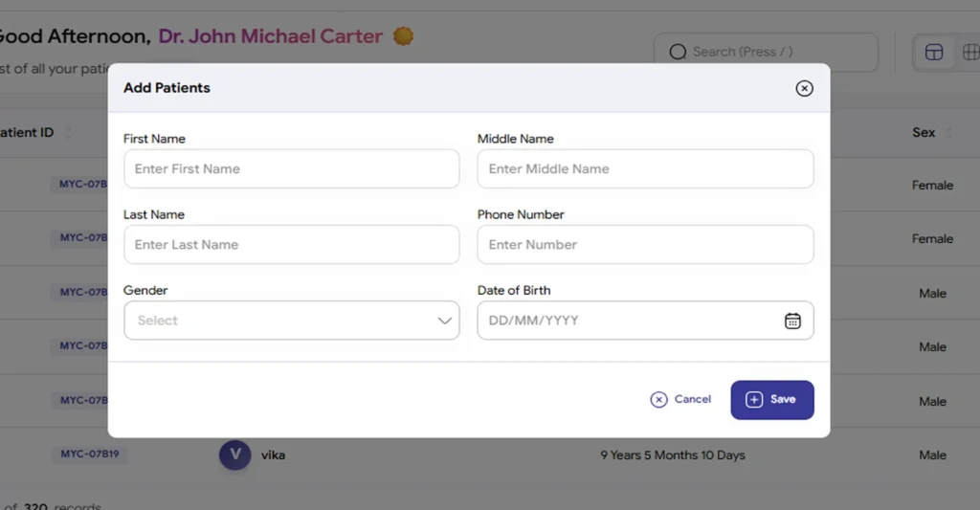
Task: Save the new patient
Action: pos(772,400)
